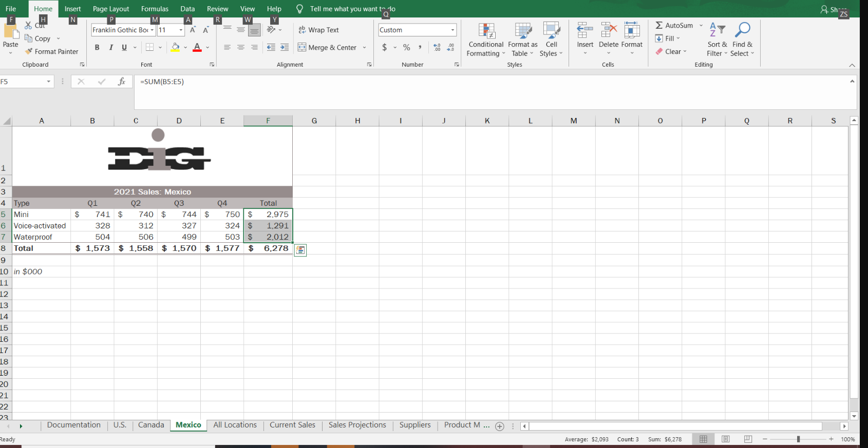Open the Page Layout tab
Viewport: 868px width, 448px height.
[111, 9]
